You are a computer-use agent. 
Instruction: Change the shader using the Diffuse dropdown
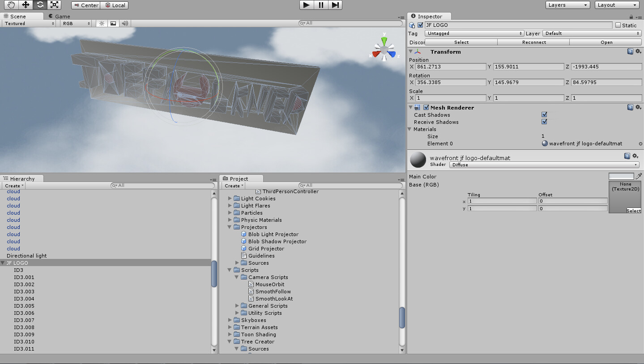click(x=543, y=165)
